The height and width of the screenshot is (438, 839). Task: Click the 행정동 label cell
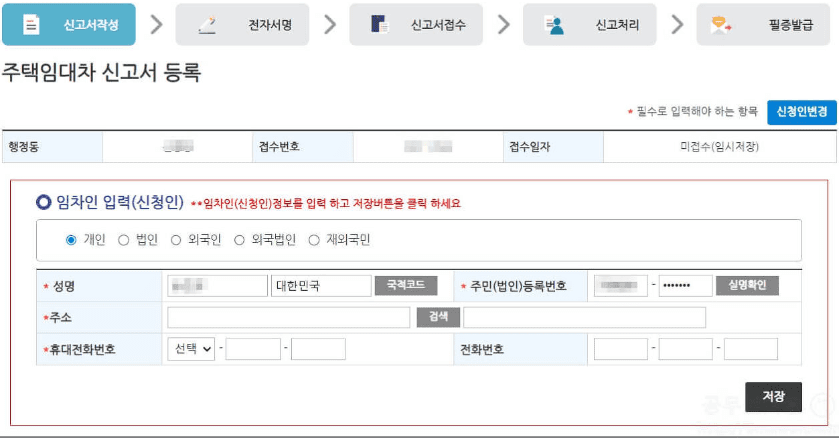[52, 147]
